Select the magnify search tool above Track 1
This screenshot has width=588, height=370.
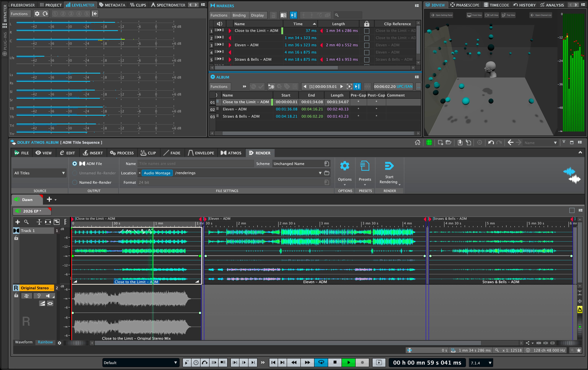[26, 222]
